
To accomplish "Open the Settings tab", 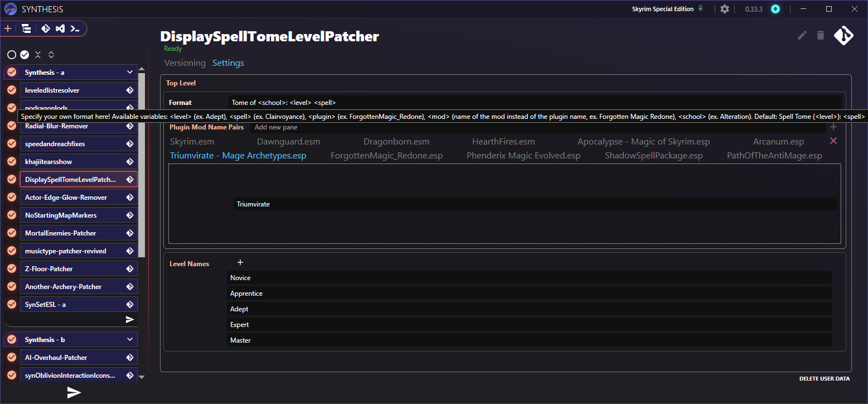I will (x=228, y=63).
